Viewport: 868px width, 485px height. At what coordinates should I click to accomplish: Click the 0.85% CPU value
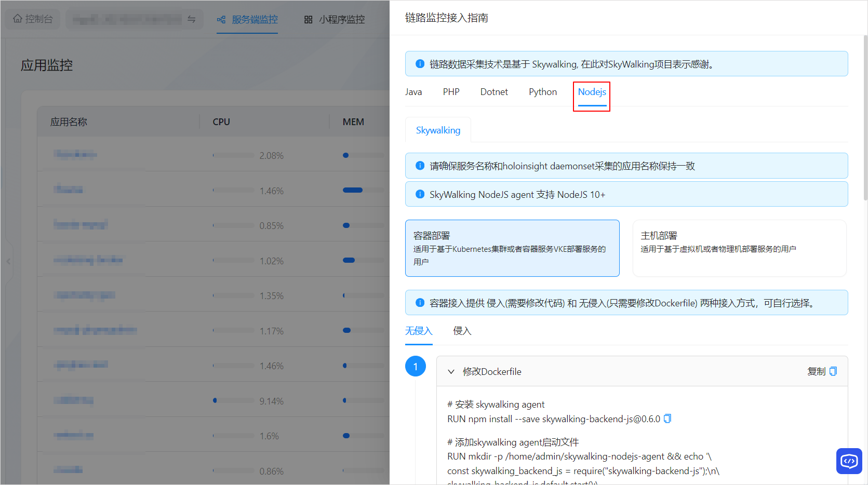[x=272, y=226]
